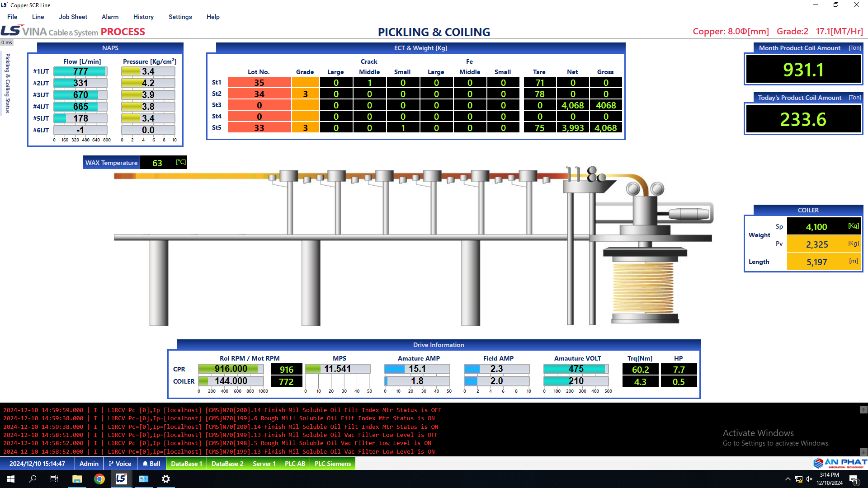Toggle the Bell alarm button
The image size is (868, 488).
point(151,464)
